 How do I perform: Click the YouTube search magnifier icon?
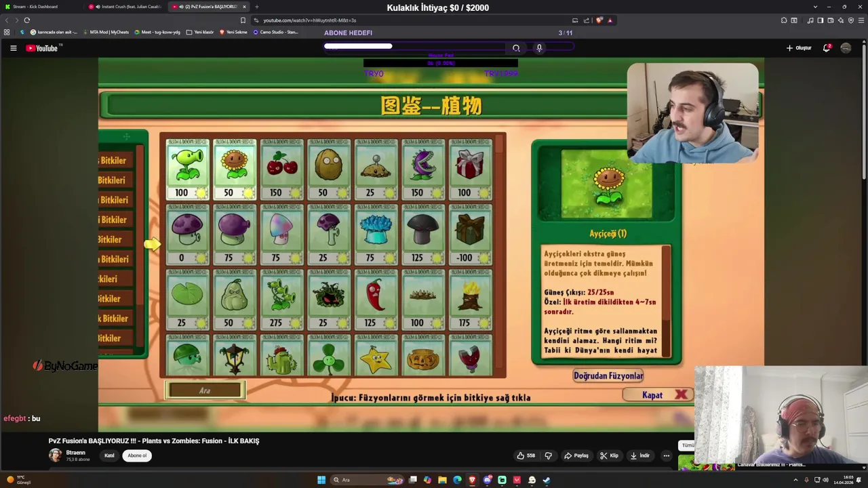(516, 48)
